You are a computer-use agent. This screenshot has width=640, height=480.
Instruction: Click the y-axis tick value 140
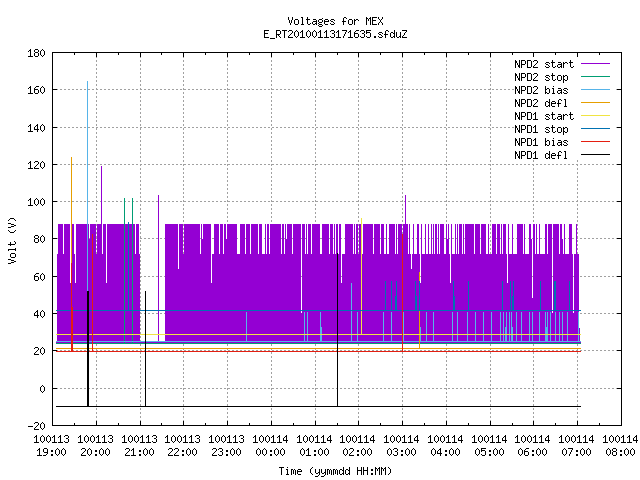click(36, 128)
